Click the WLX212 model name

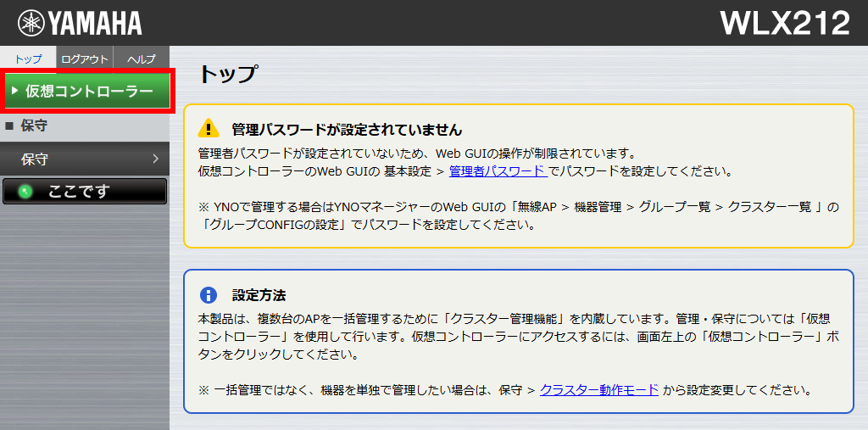(x=784, y=23)
